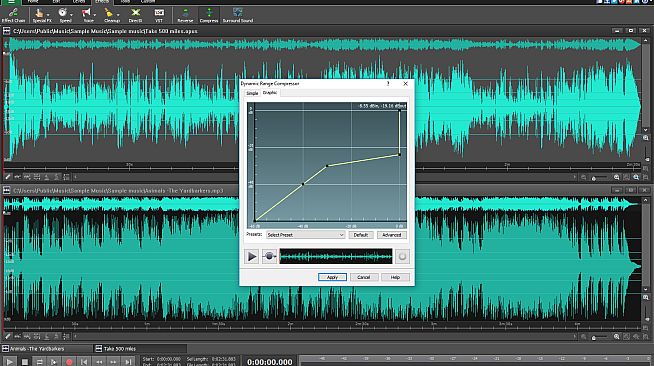Screen dimensions: 654x366
Task: Expand the Speed dropdown arrow
Action: click(71, 15)
